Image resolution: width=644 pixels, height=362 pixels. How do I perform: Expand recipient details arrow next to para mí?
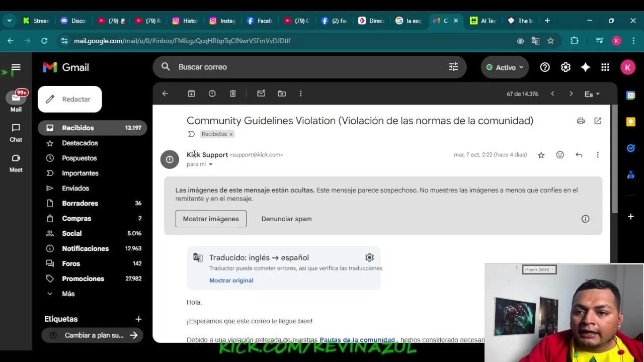[x=211, y=164]
